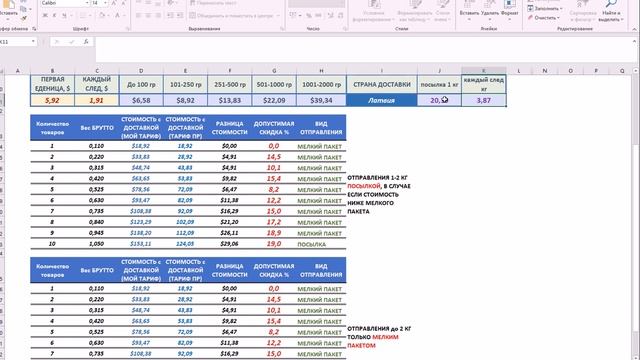The image size is (640, 360).
Task: Open Format as Table (Форматировать как таблицу)
Action: 415,11
